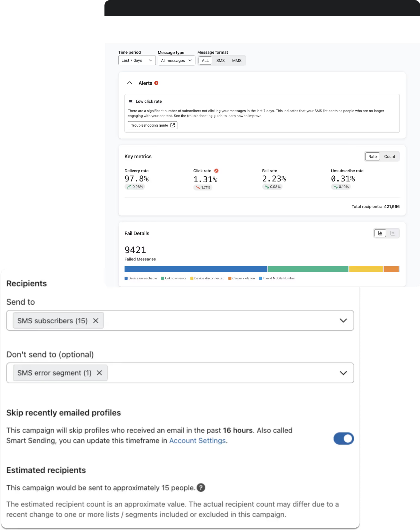Remove SMS error segment (1) tag
This screenshot has height=530, width=420.
pyautogui.click(x=99, y=373)
